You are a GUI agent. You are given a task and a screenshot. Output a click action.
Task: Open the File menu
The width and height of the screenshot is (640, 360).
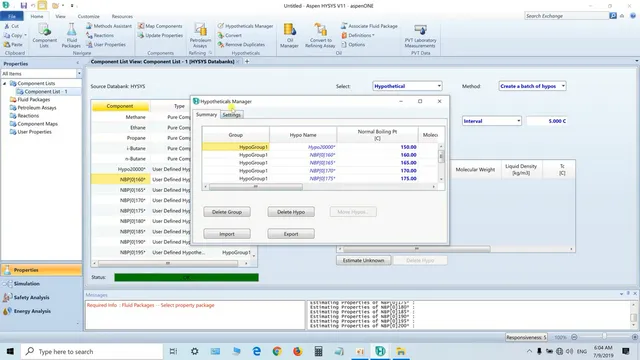click(12, 16)
